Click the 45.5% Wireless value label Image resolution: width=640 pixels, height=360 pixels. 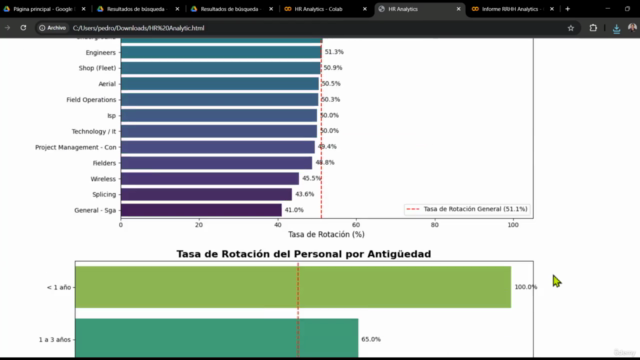[x=312, y=178]
